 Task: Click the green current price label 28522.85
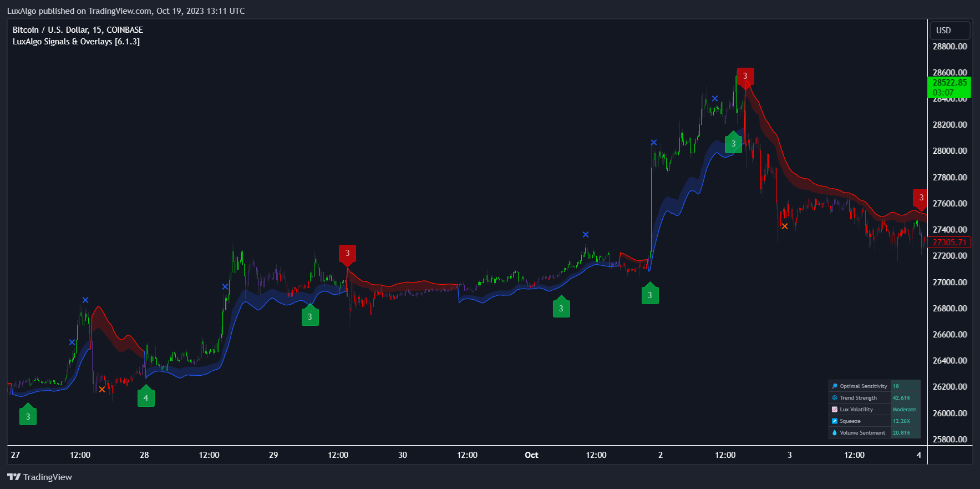tap(949, 88)
